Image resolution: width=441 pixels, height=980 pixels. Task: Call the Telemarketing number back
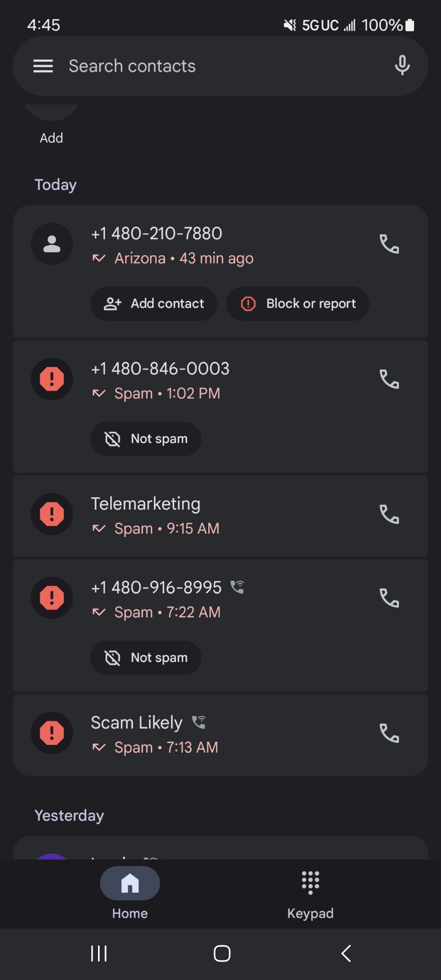pyautogui.click(x=389, y=514)
